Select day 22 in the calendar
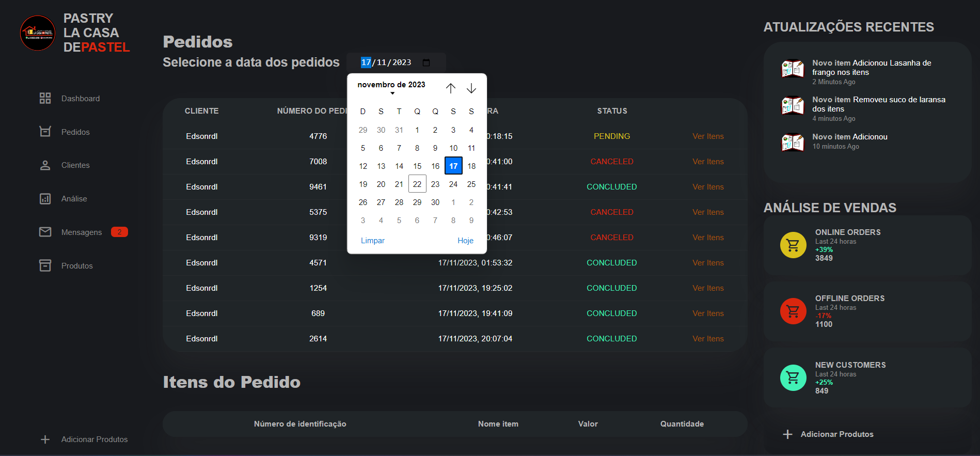 click(417, 184)
